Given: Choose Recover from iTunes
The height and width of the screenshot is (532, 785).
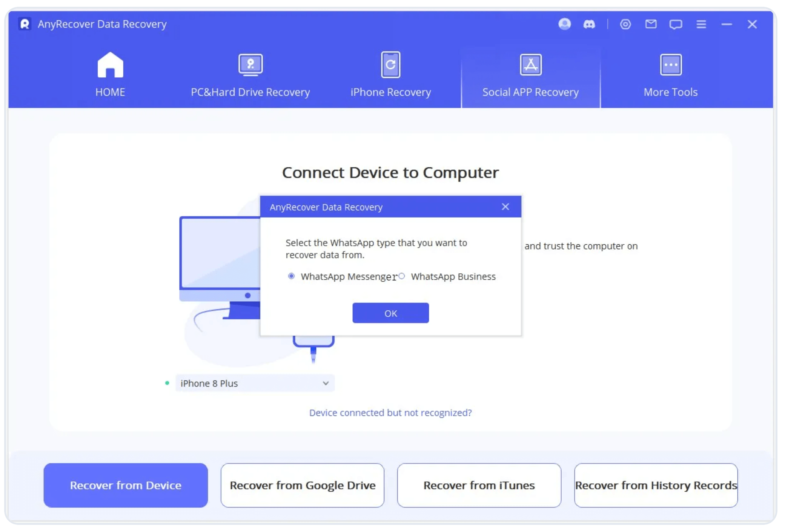Looking at the screenshot, I should pyautogui.click(x=479, y=485).
